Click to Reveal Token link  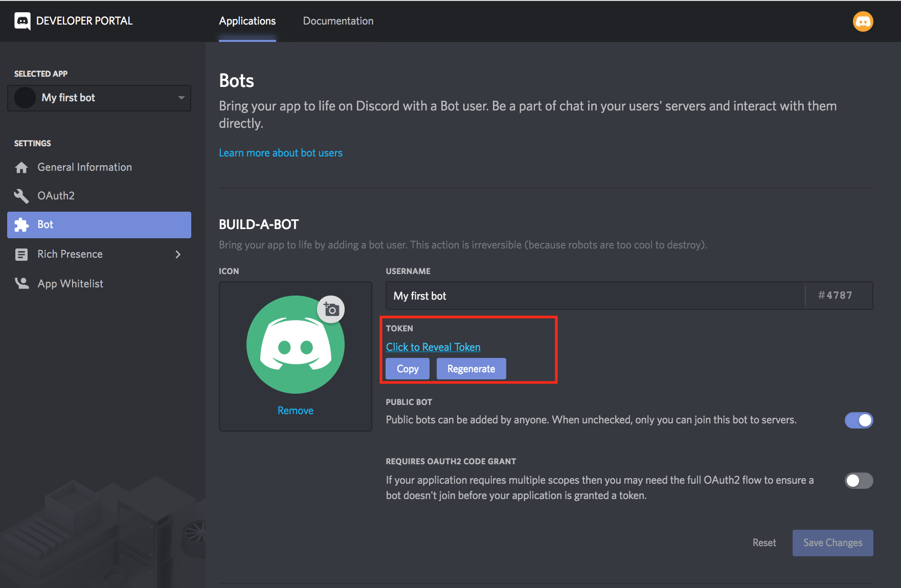coord(433,347)
